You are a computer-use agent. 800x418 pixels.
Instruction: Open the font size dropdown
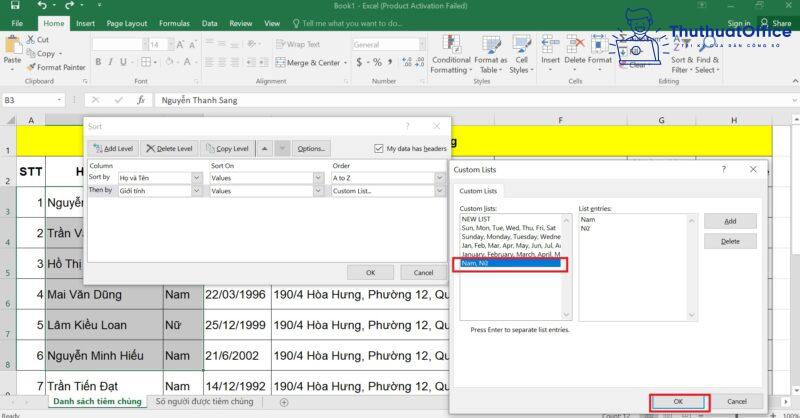[x=171, y=44]
